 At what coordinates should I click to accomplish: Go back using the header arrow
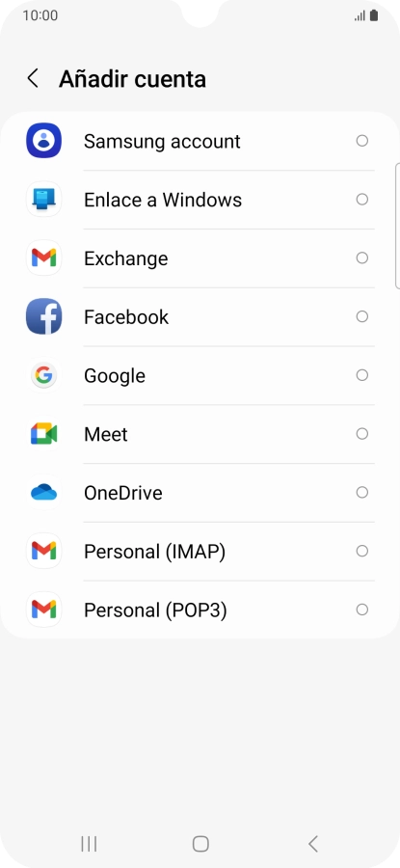tap(33, 79)
